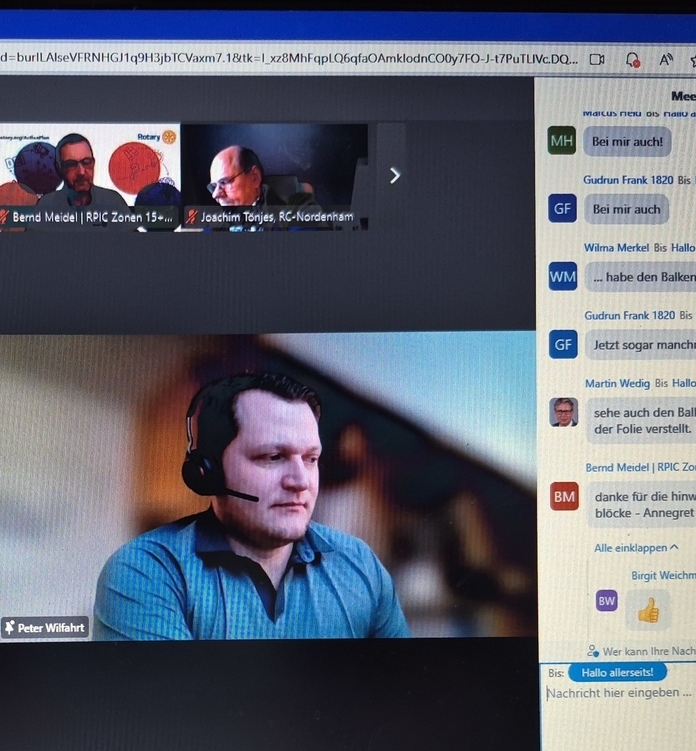Image resolution: width=696 pixels, height=751 pixels.
Task: Show next participants with the right arrow
Action: (394, 175)
